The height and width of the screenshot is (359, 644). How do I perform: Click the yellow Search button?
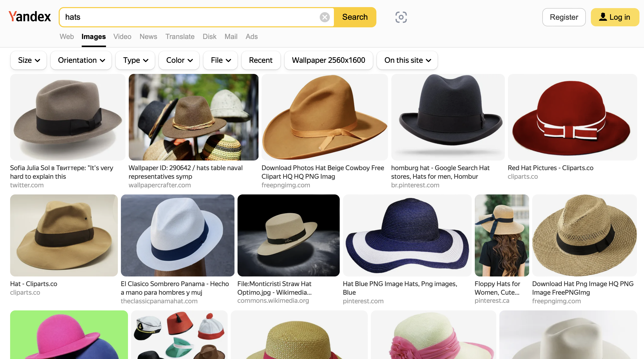355,17
